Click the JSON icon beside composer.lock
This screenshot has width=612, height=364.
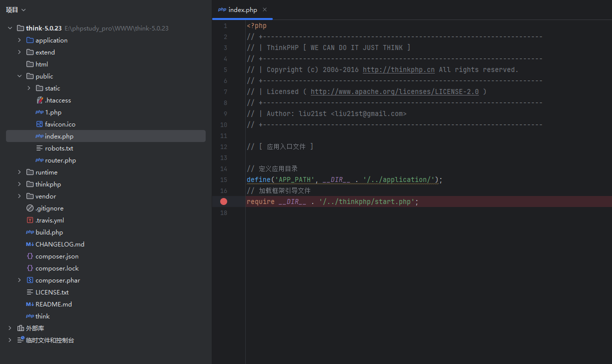(30, 268)
